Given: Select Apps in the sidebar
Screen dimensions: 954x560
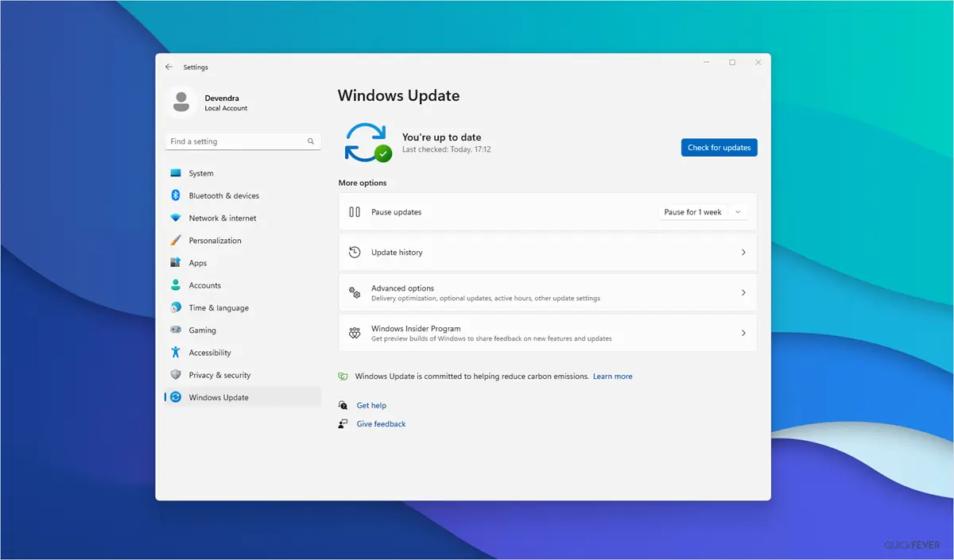Looking at the screenshot, I should point(242,263).
